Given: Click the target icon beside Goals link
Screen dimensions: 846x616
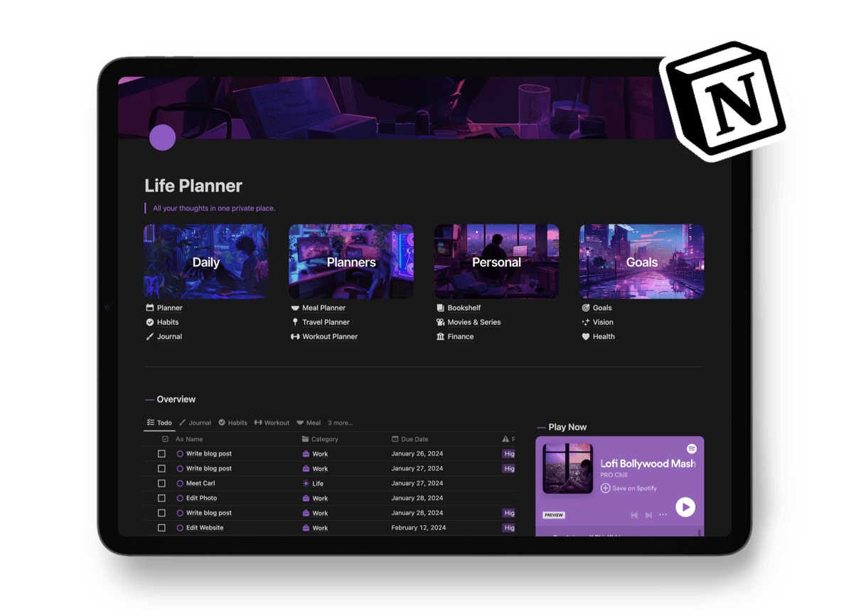Looking at the screenshot, I should point(585,308).
